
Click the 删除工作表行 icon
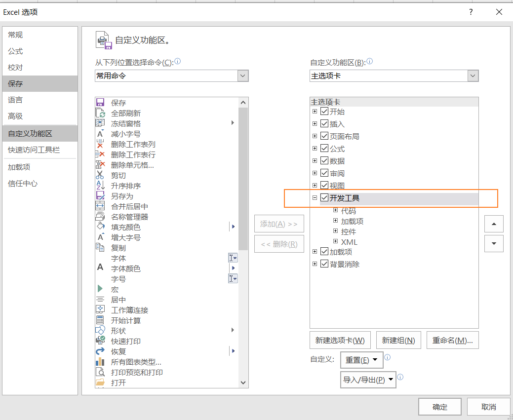(x=100, y=154)
